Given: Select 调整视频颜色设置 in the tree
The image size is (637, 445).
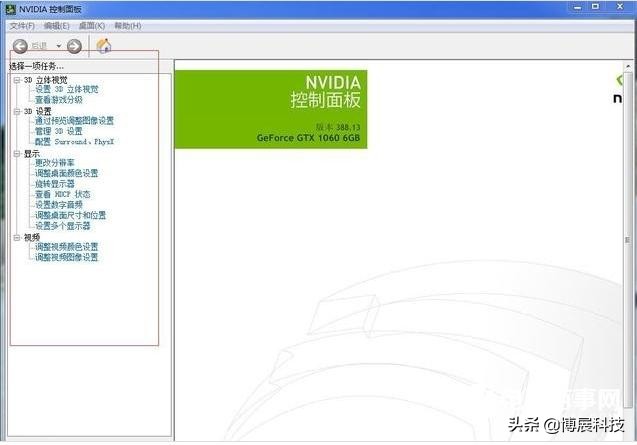Looking at the screenshot, I should pos(67,247).
